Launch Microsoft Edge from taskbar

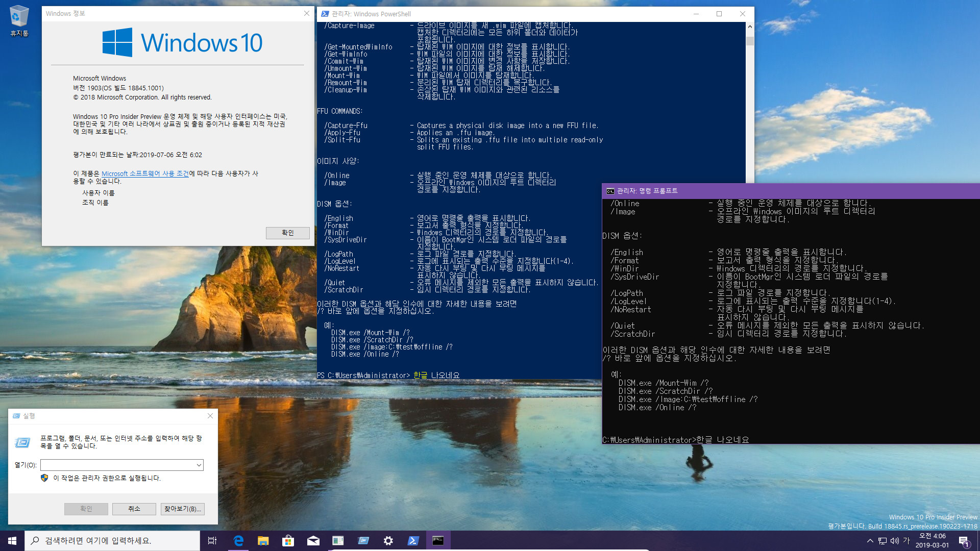coord(238,541)
